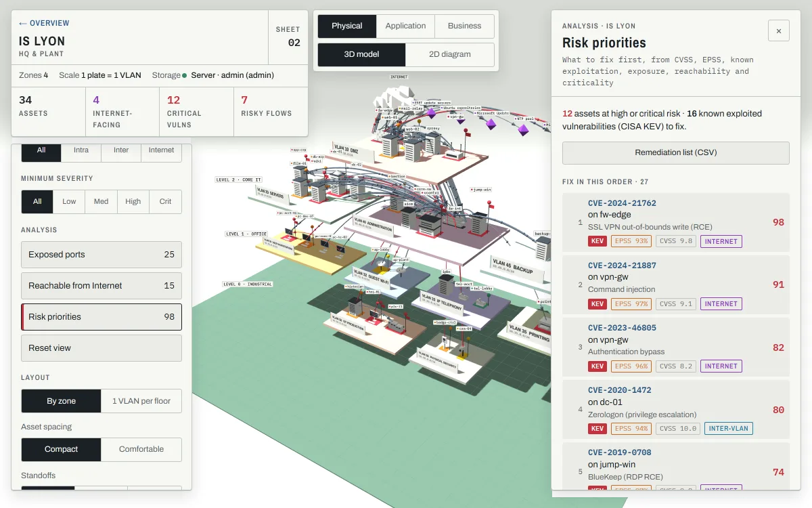Click the risk score 98 for fw-edge

(x=778, y=222)
